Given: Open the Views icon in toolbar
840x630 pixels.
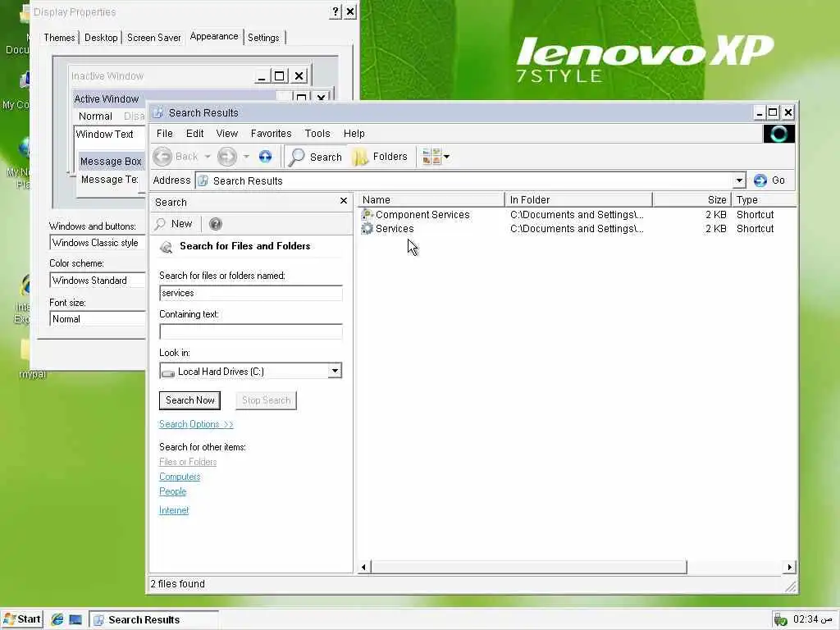Looking at the screenshot, I should (431, 157).
